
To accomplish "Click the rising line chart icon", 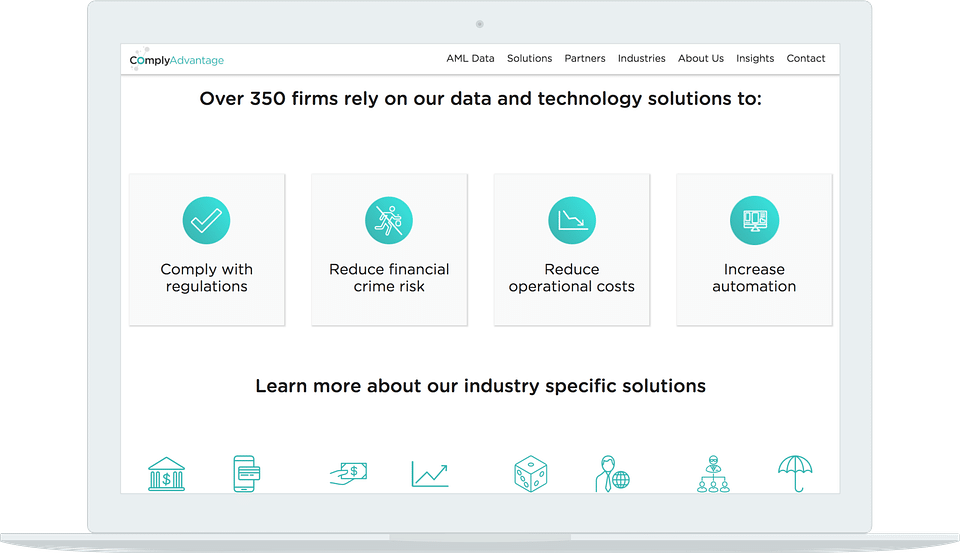I will 430,474.
